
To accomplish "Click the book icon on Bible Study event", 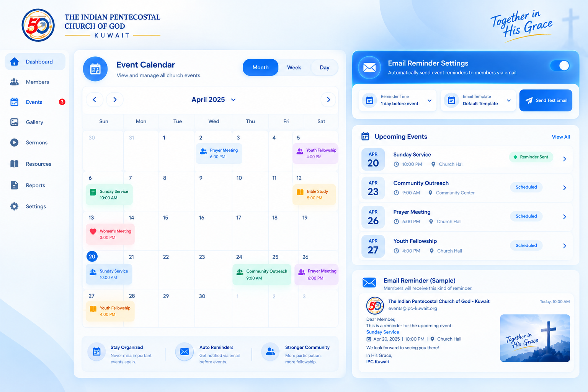I will point(300,192).
